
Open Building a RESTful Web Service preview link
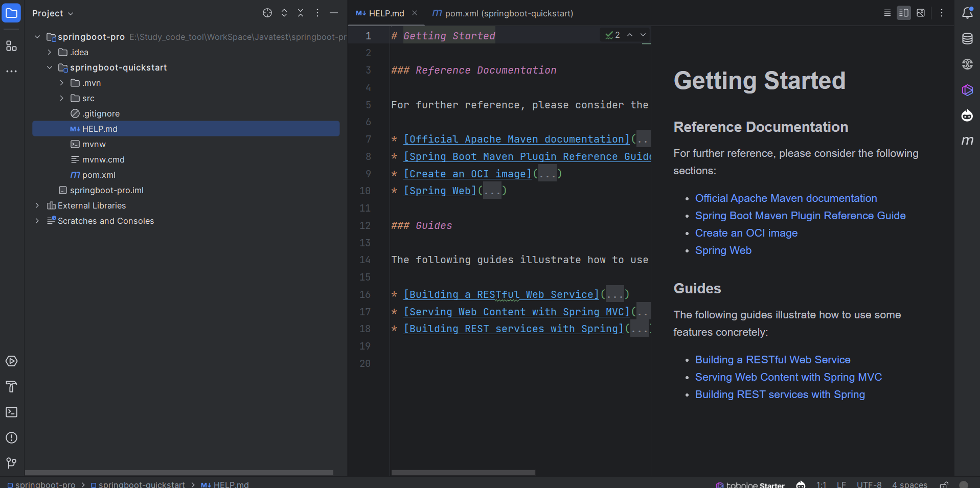click(x=772, y=360)
